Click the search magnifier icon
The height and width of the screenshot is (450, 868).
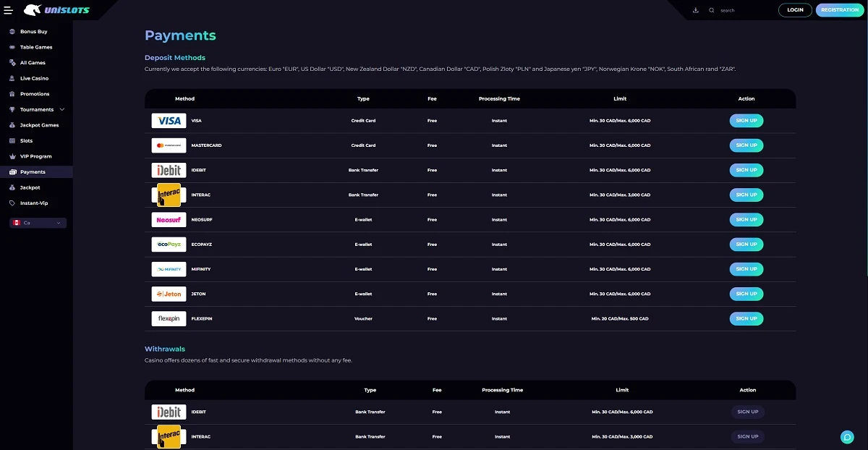click(712, 10)
